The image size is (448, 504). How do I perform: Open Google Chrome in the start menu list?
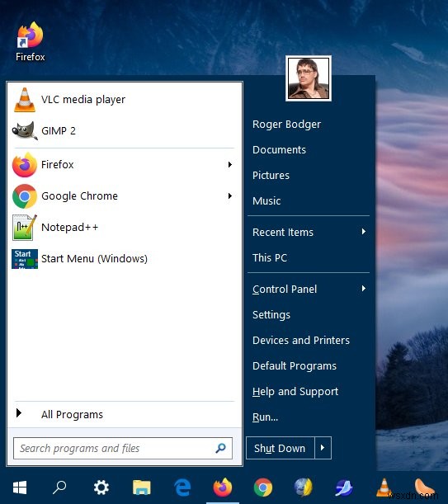point(124,196)
